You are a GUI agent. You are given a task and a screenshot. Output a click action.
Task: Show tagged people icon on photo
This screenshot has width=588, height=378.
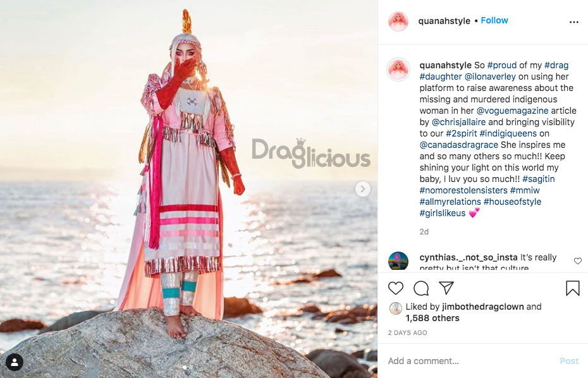(x=15, y=362)
